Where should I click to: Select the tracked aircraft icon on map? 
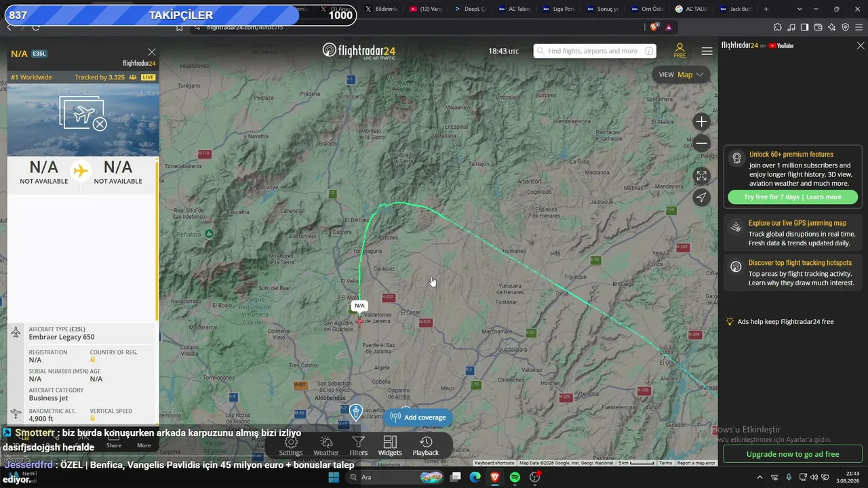tap(359, 321)
